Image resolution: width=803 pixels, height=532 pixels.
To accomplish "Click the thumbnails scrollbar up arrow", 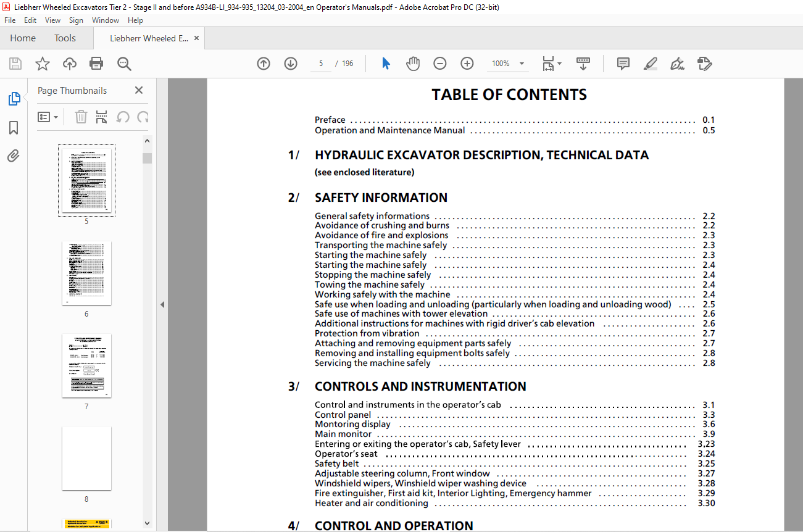I will [147, 141].
